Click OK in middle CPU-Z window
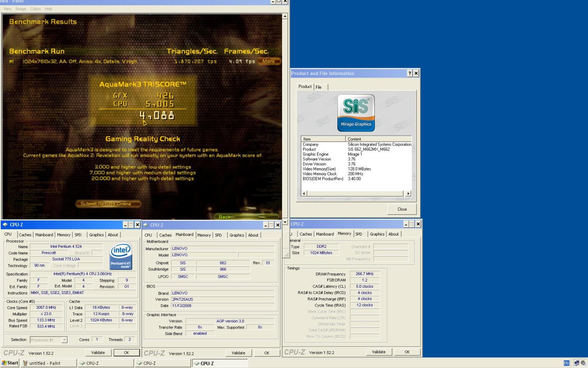 [x=267, y=353]
